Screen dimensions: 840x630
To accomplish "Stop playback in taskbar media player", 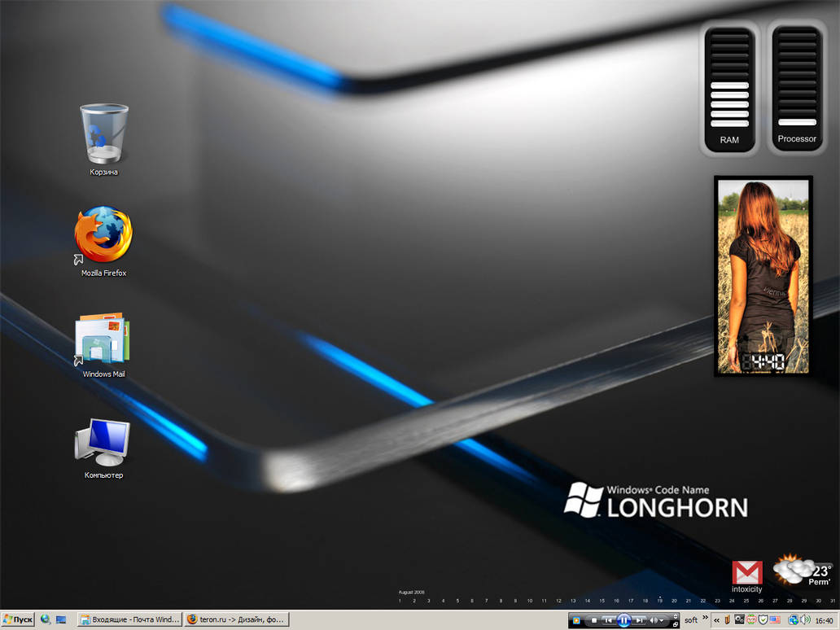I will coord(594,620).
